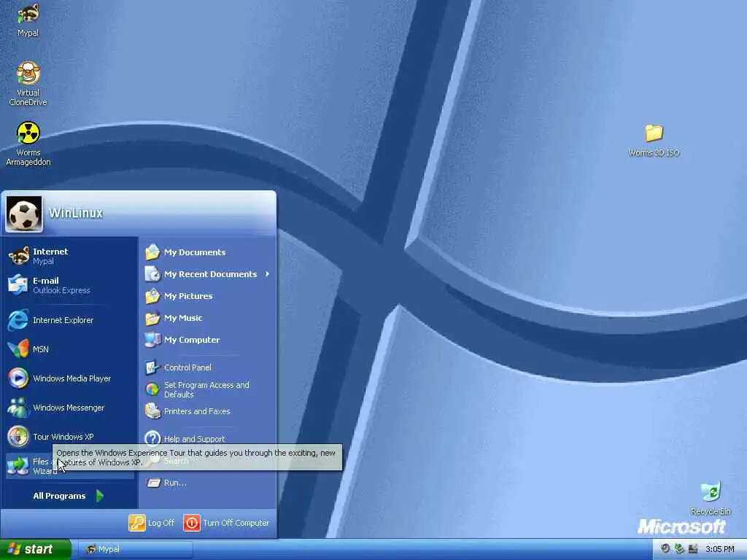
Task: Select the Recycle Bin desktop icon
Action: click(x=711, y=492)
